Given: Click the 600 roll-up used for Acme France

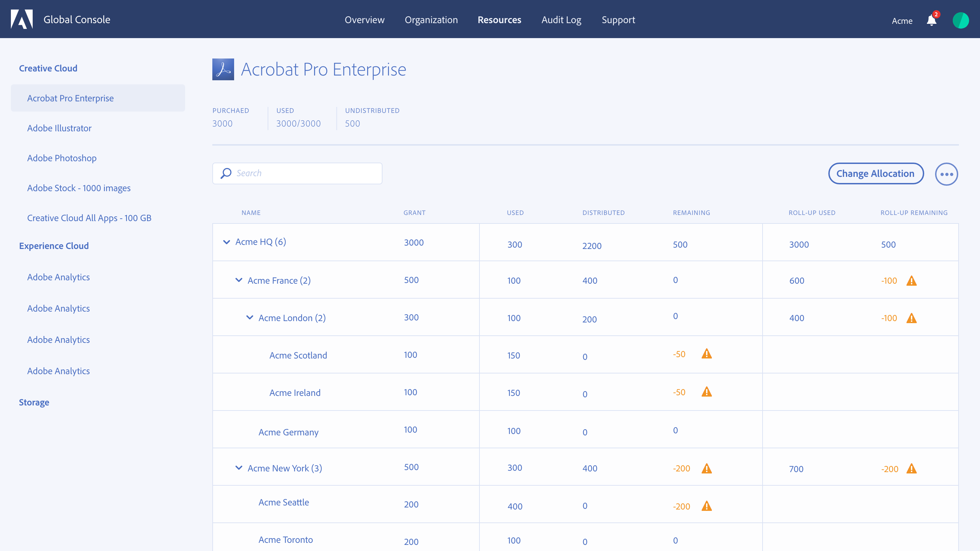Looking at the screenshot, I should coord(797,281).
